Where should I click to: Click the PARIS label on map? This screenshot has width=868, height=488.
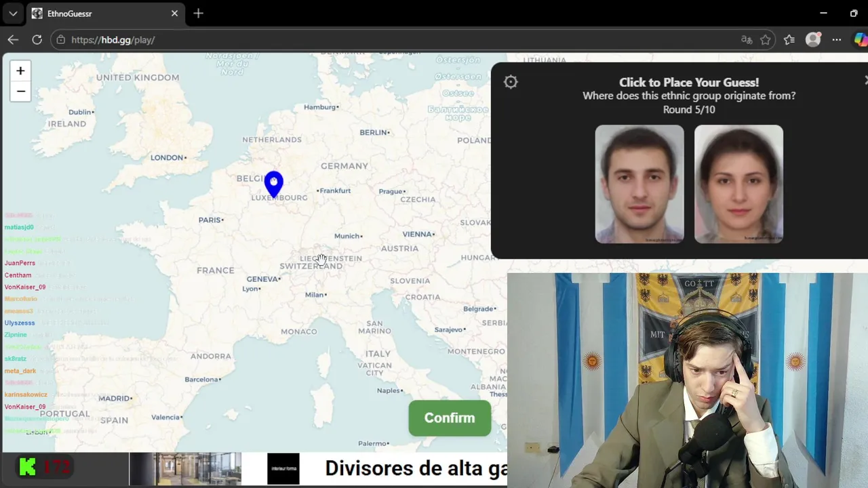210,220
